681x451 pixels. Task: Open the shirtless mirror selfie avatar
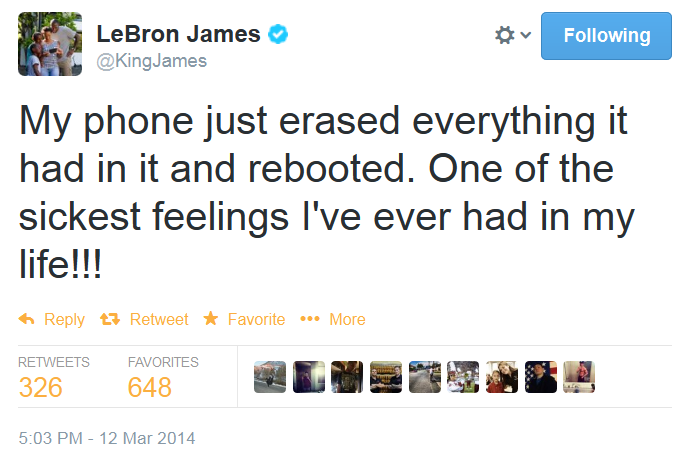(579, 377)
